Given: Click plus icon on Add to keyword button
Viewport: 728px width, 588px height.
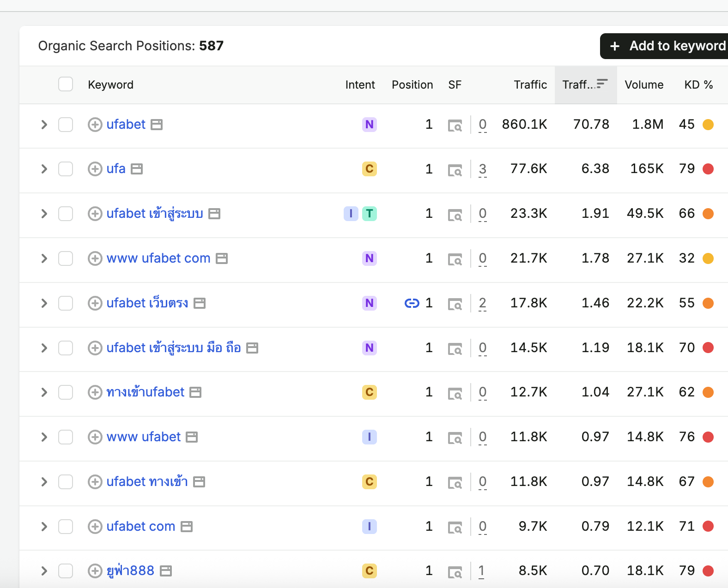Looking at the screenshot, I should [x=615, y=46].
